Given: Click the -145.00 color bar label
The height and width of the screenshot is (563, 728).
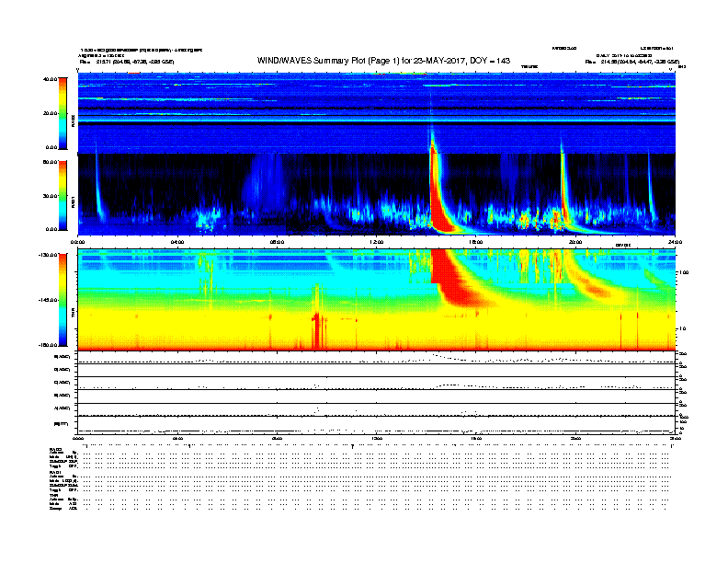Looking at the screenshot, I should [48, 300].
